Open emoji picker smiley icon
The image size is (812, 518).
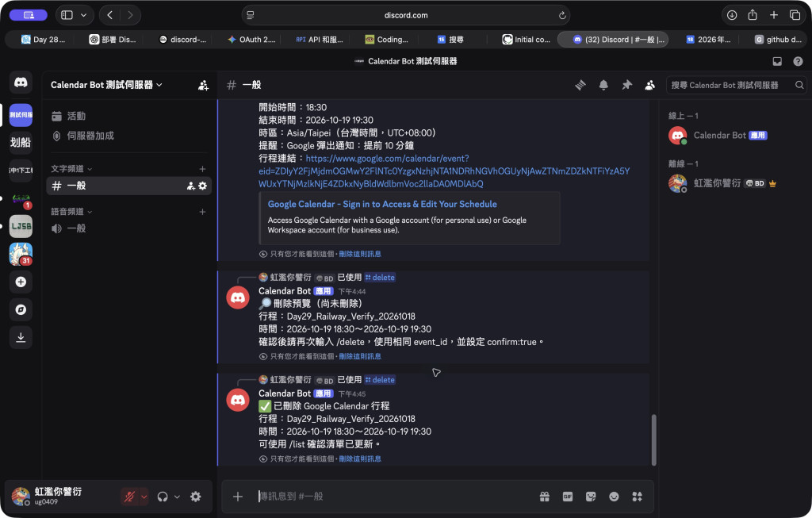[614, 497]
